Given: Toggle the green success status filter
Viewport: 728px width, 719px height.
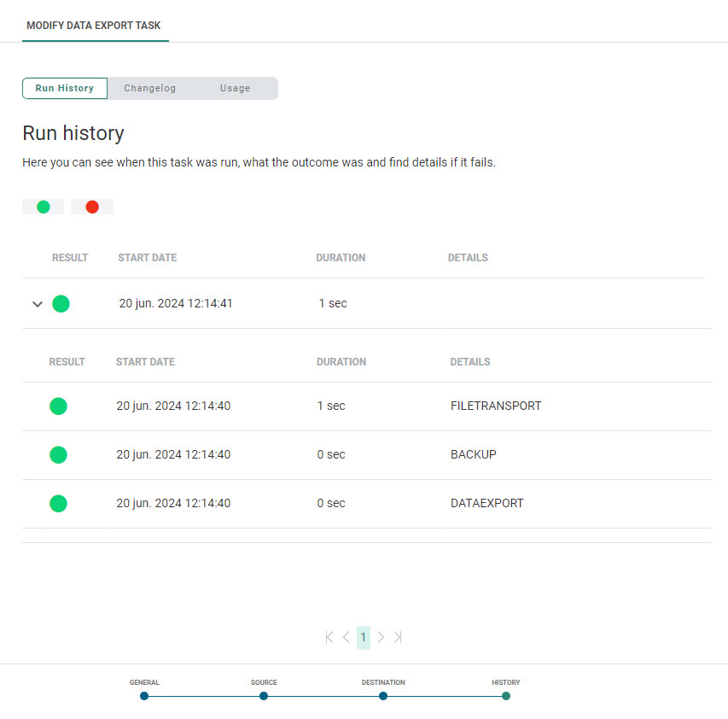Looking at the screenshot, I should coord(43,207).
